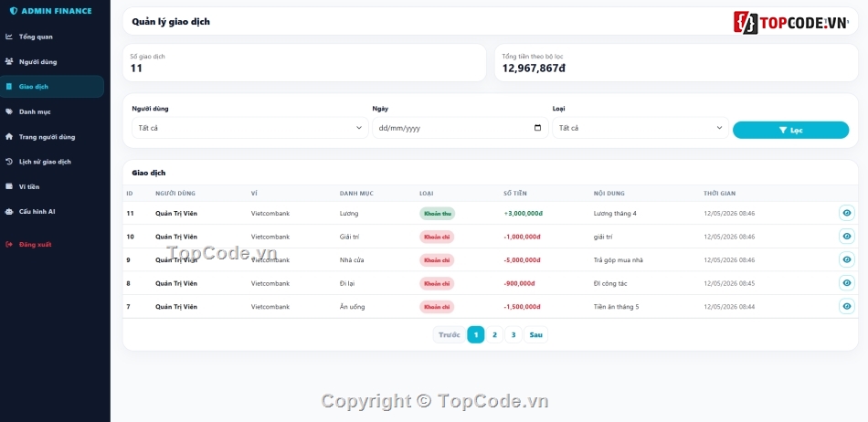Click the amount -900,000đ
868x422 pixels.
(519, 283)
